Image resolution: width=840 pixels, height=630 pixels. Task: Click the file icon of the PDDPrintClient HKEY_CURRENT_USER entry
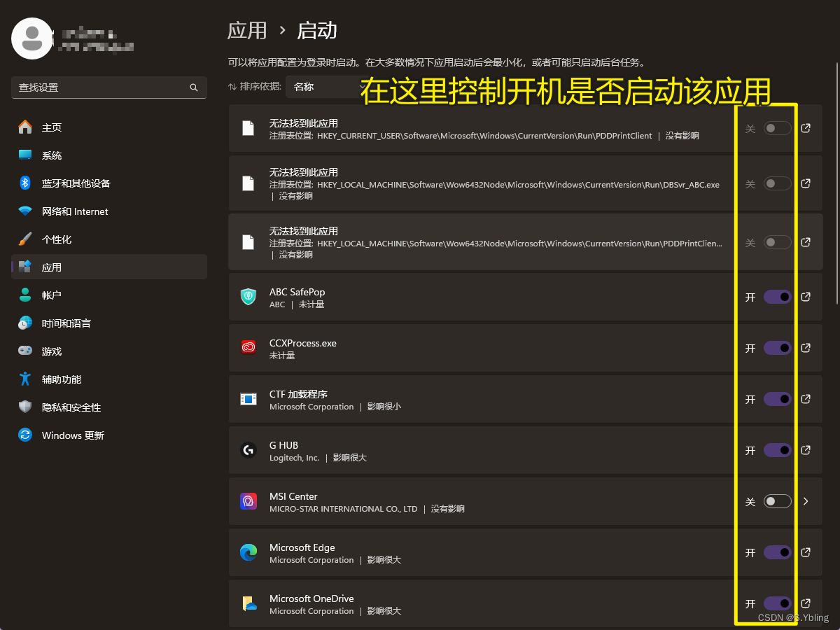248,128
